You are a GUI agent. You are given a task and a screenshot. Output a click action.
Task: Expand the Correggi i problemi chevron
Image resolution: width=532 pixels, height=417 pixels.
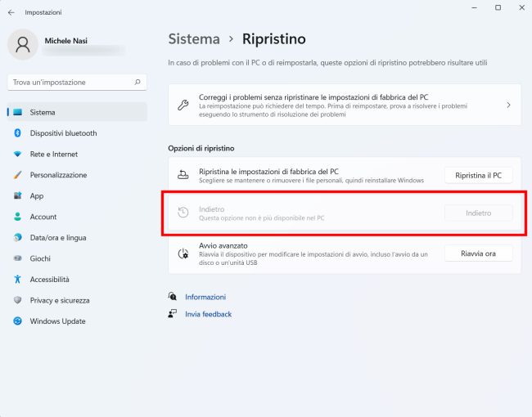click(508, 105)
